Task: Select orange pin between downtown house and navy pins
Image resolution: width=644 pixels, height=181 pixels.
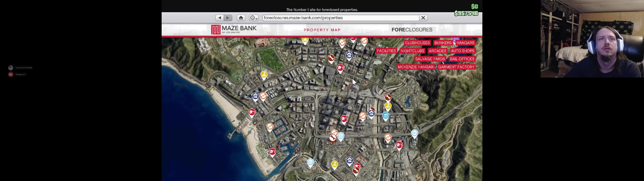Action: tap(363, 117)
